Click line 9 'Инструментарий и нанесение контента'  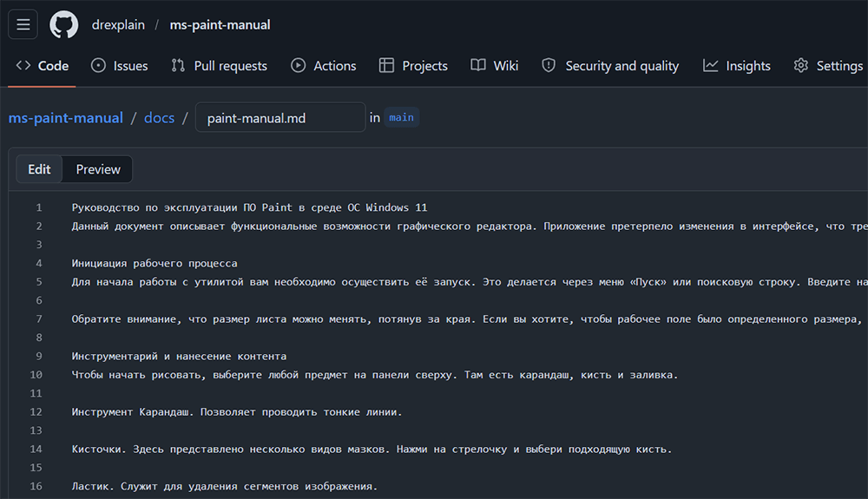(x=179, y=357)
